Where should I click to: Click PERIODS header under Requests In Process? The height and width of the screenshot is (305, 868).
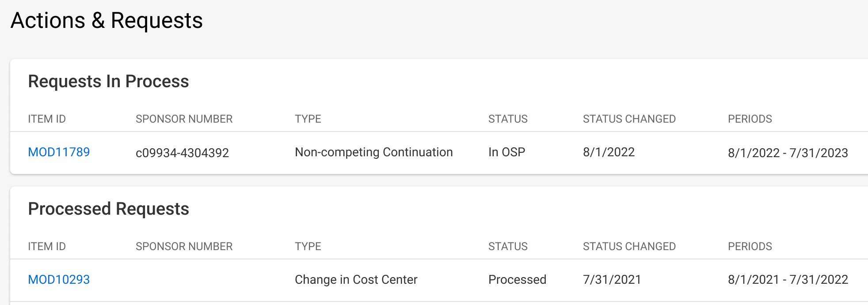[x=750, y=119]
